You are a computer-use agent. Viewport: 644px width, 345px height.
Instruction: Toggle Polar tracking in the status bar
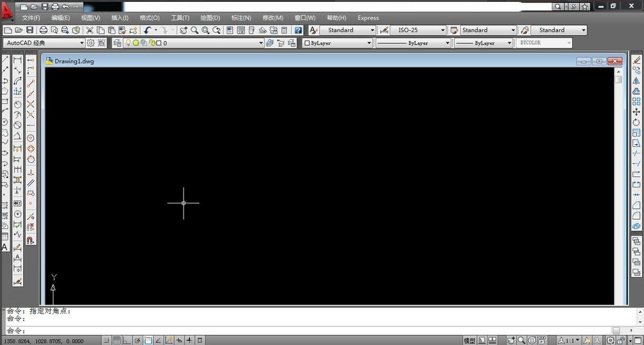pos(137,340)
